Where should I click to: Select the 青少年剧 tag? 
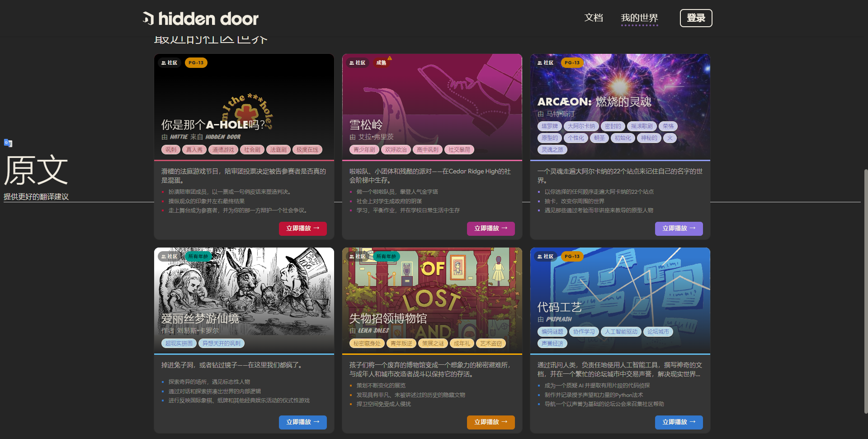point(364,150)
